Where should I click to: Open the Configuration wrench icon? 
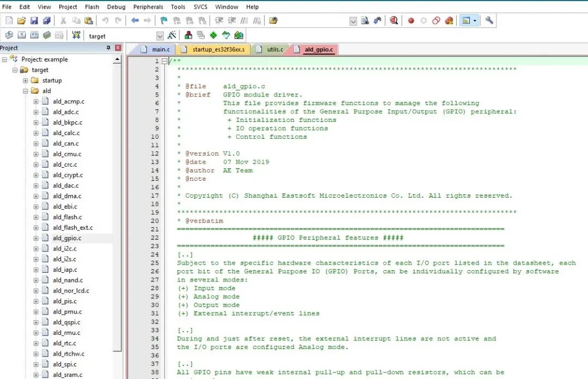489,21
